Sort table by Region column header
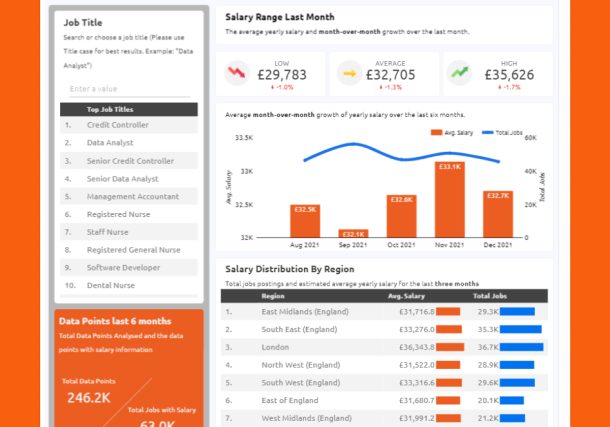The width and height of the screenshot is (610, 427). pyautogui.click(x=273, y=296)
